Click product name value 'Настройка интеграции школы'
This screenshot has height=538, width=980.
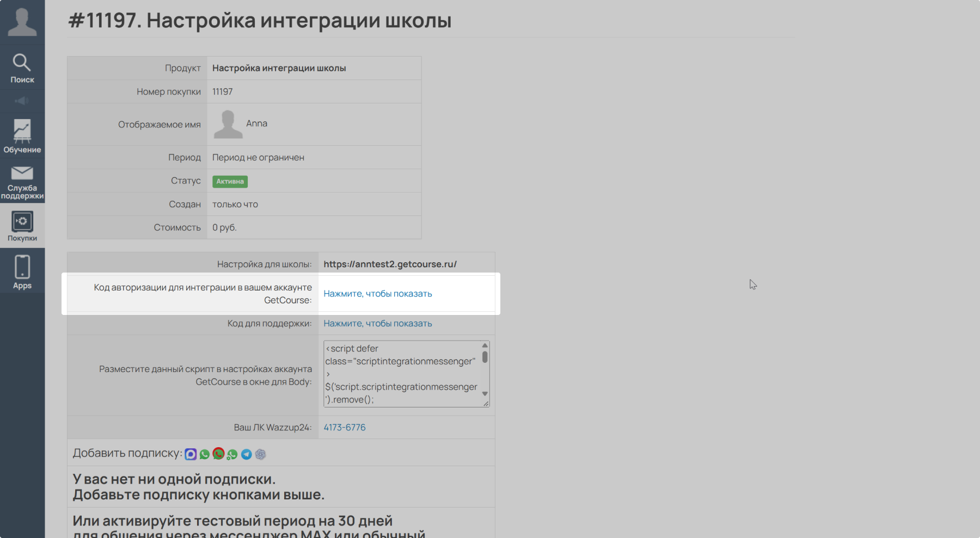[279, 69]
